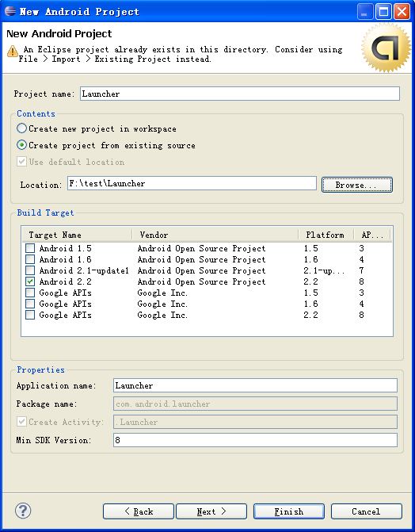Check Google APIs platform 2.2 target
This screenshot has height=532, width=415.
(x=30, y=315)
